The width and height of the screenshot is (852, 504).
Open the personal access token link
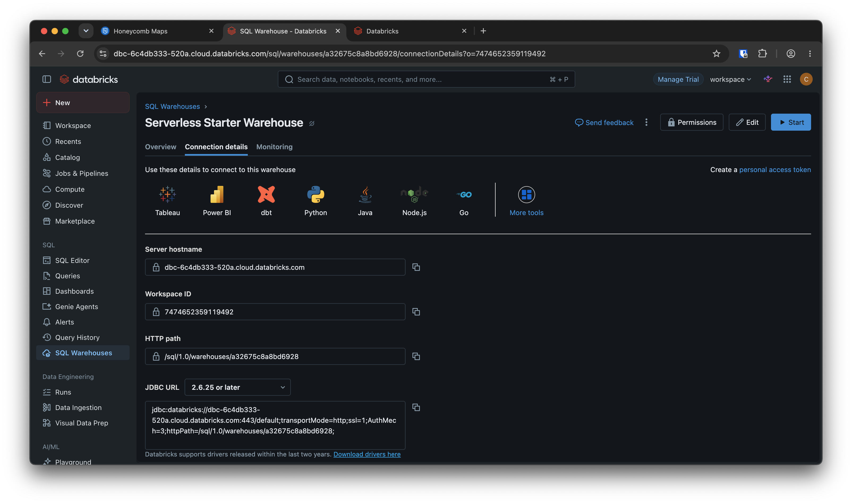775,169
